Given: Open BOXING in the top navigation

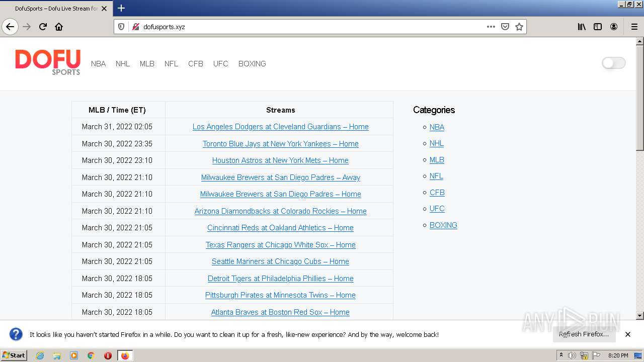Looking at the screenshot, I should click(252, 64).
